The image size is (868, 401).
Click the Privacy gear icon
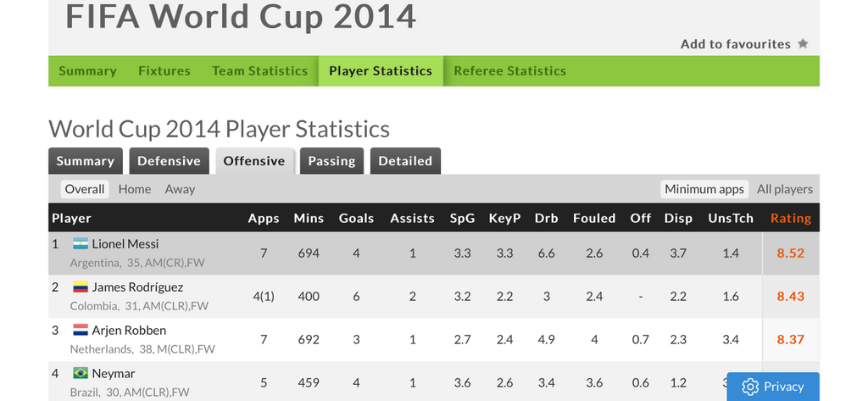750,387
